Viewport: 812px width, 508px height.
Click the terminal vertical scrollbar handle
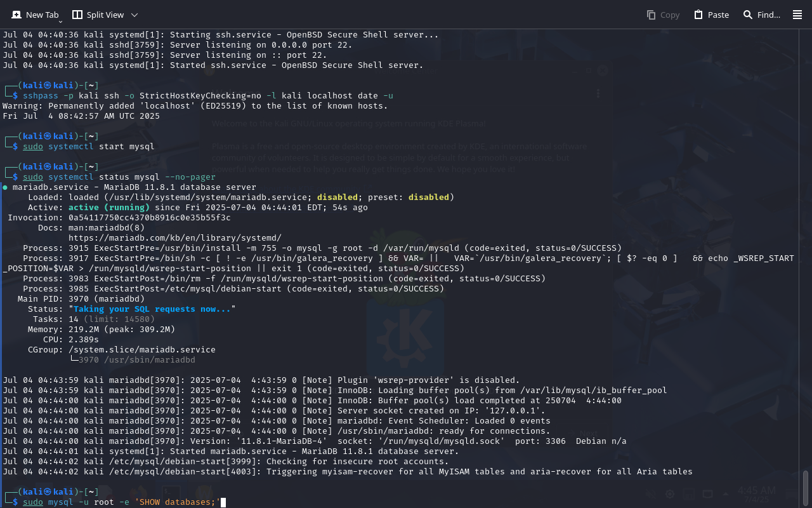(x=806, y=487)
